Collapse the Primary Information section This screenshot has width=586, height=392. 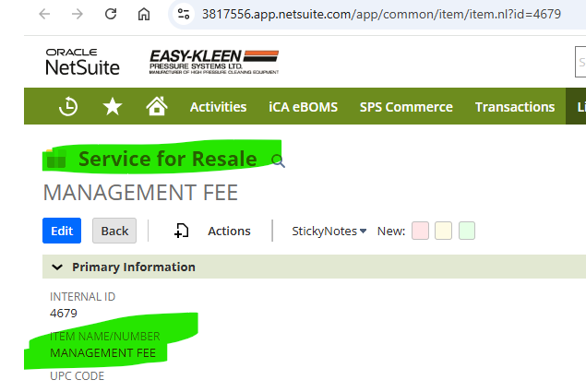pos(57,267)
